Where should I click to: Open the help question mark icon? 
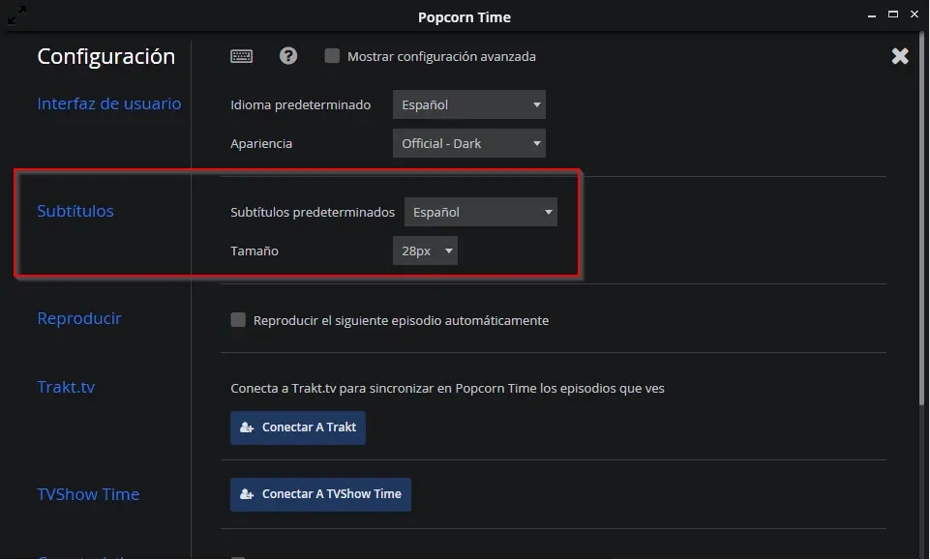288,56
